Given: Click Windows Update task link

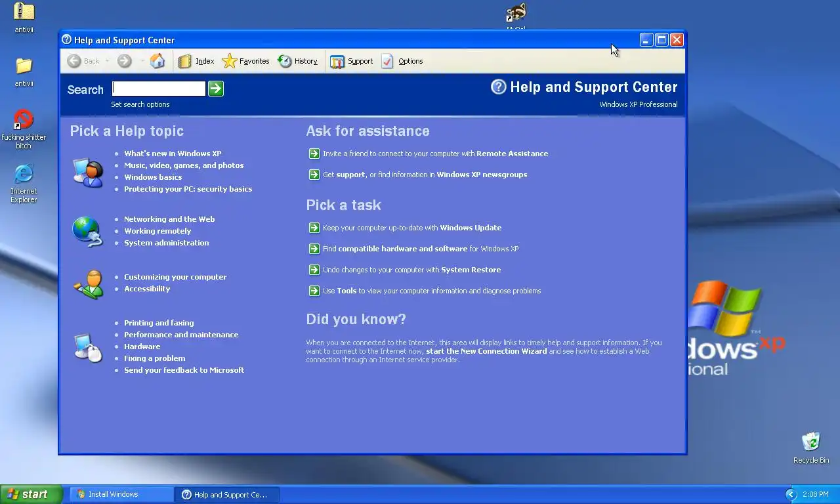Looking at the screenshot, I should coord(412,228).
